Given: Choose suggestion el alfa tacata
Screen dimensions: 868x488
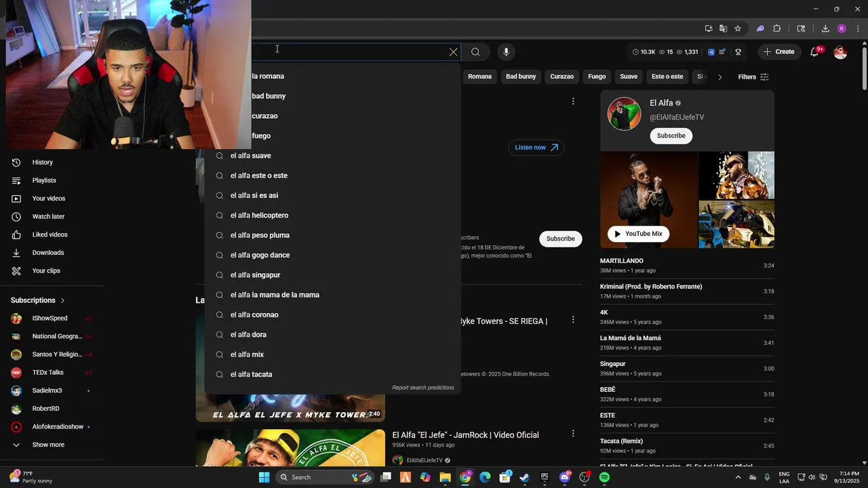Looking at the screenshot, I should (332, 374).
